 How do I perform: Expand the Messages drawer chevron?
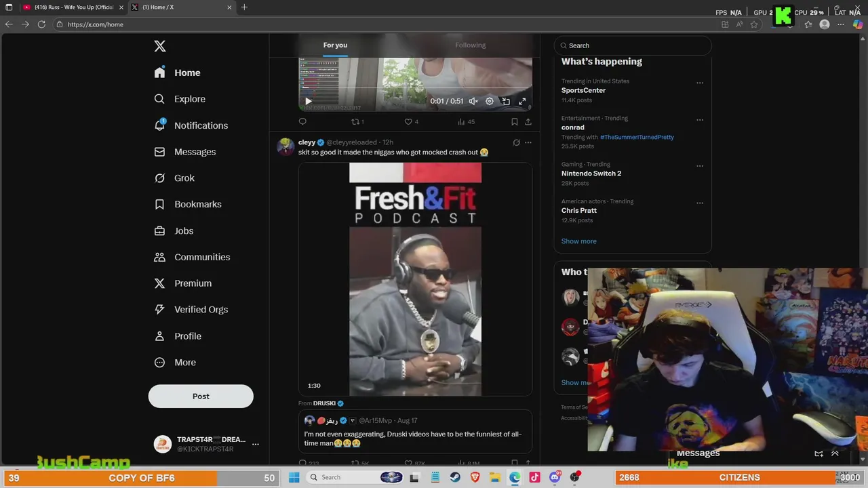tap(835, 453)
